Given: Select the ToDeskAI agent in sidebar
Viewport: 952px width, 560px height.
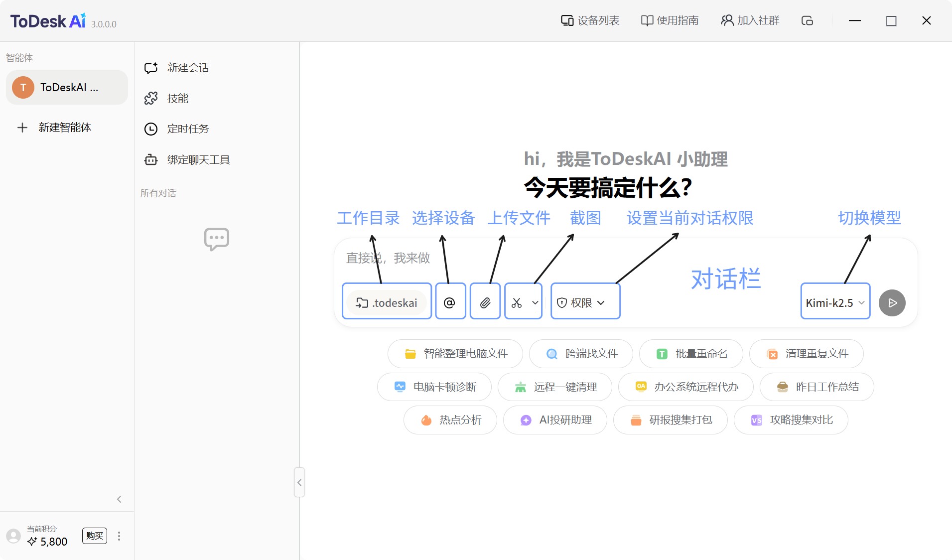Looking at the screenshot, I should coord(67,88).
